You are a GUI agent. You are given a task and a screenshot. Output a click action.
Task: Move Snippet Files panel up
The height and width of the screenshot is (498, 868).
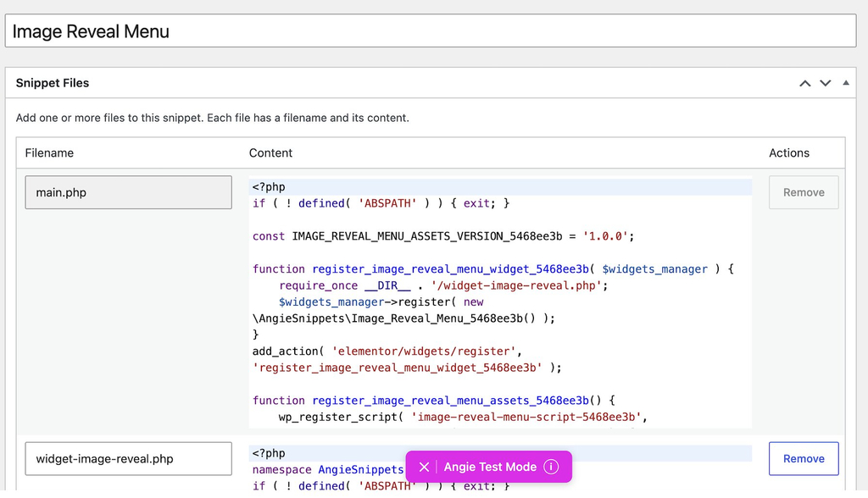point(805,83)
